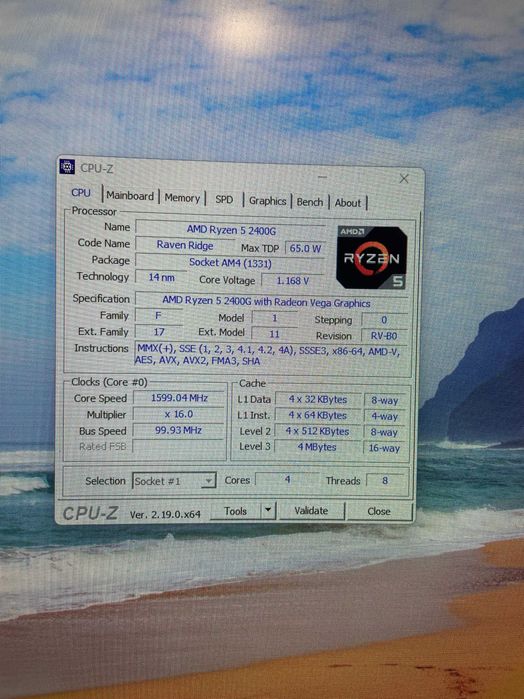Click the Multiplier value x 16.0
The height and width of the screenshot is (699, 524).
179,414
